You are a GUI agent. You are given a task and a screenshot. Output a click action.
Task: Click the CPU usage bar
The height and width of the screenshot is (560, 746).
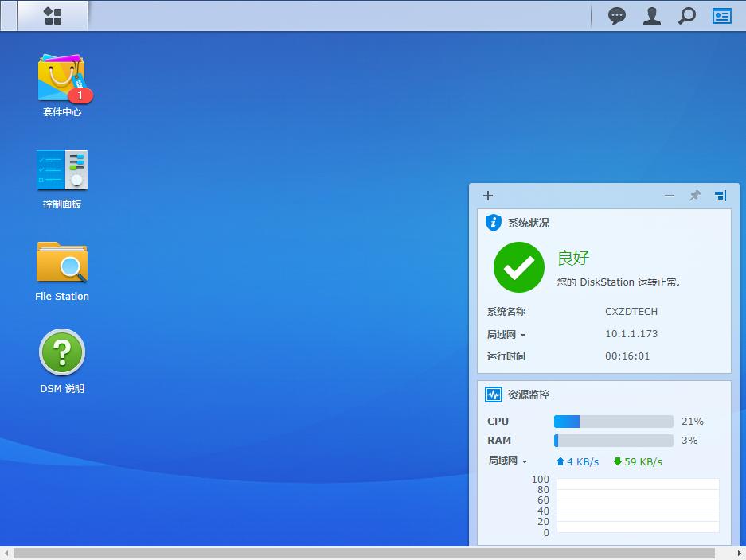614,421
